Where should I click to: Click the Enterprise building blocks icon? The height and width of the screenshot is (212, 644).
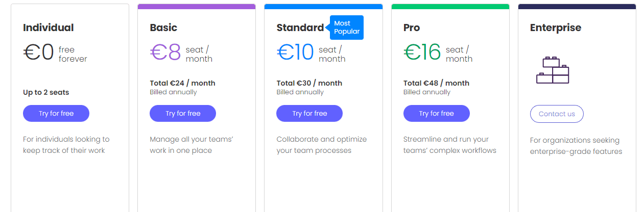(553, 70)
